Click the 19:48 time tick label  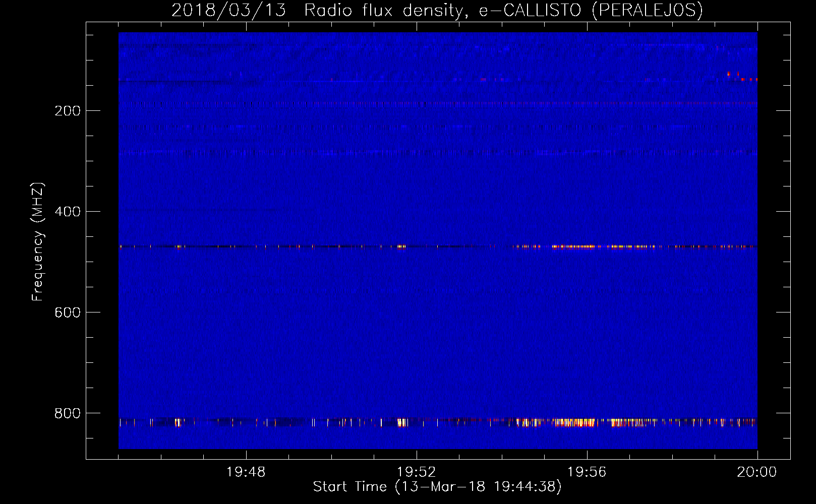[x=246, y=472]
